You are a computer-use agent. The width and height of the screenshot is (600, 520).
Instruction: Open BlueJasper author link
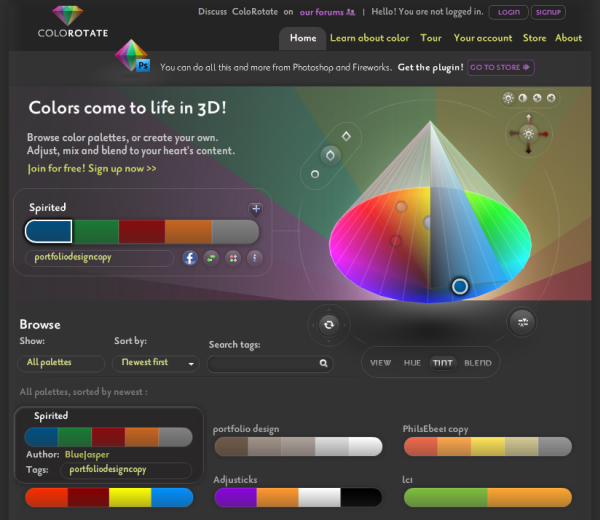tap(87, 455)
